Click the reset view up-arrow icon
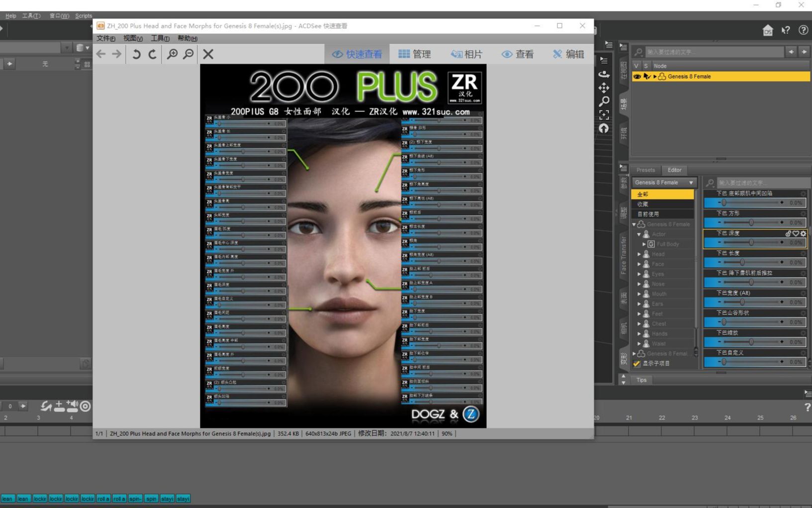The height and width of the screenshot is (508, 812). coord(604,128)
